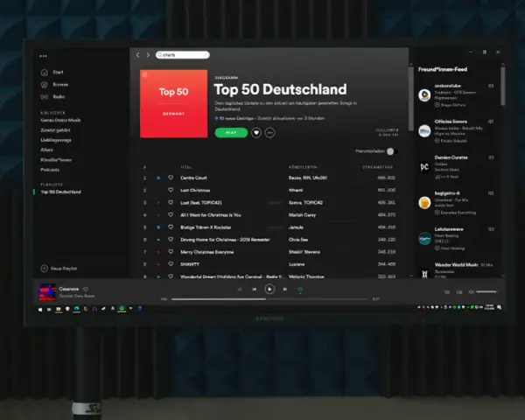
Task: Open artist Chris Rea link
Action: point(298,240)
